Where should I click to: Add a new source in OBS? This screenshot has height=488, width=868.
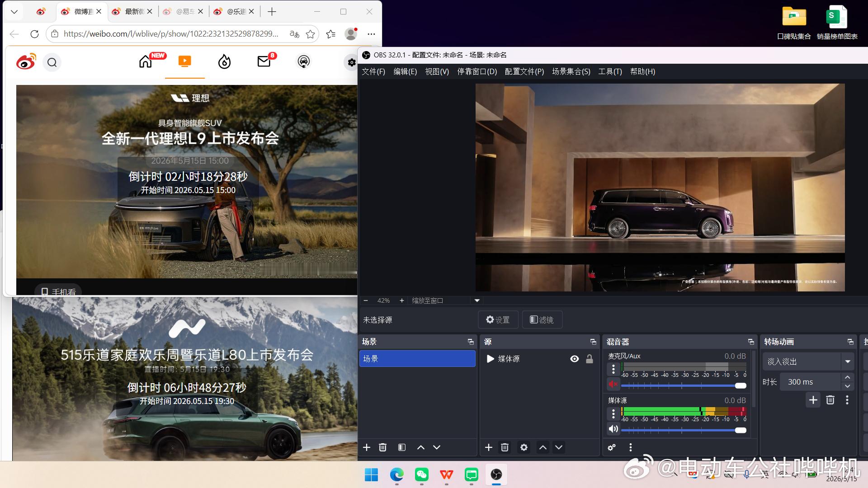[489, 447]
